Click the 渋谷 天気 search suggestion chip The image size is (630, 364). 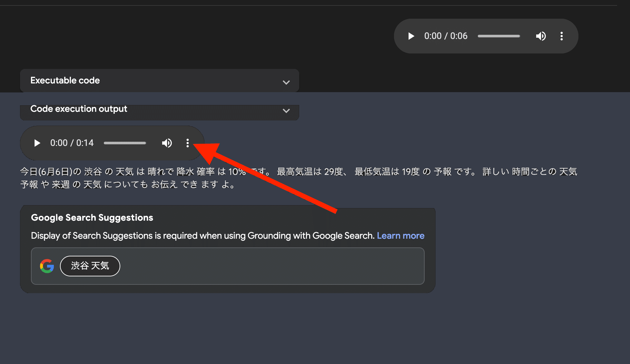(x=90, y=266)
